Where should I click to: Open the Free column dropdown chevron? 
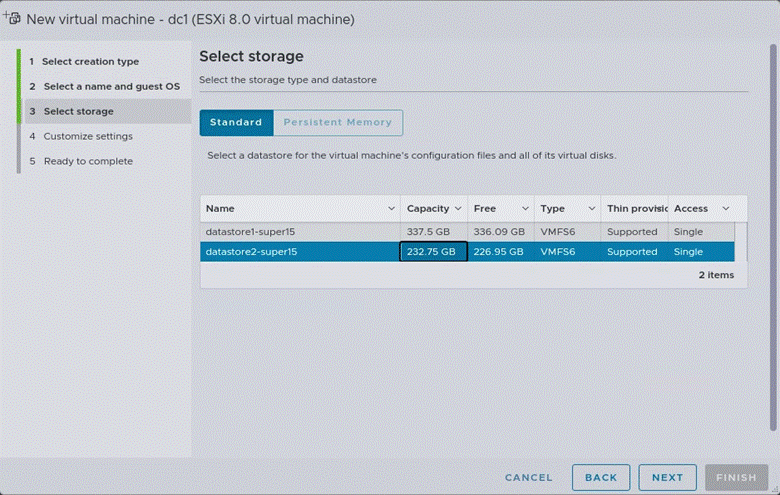click(x=525, y=208)
